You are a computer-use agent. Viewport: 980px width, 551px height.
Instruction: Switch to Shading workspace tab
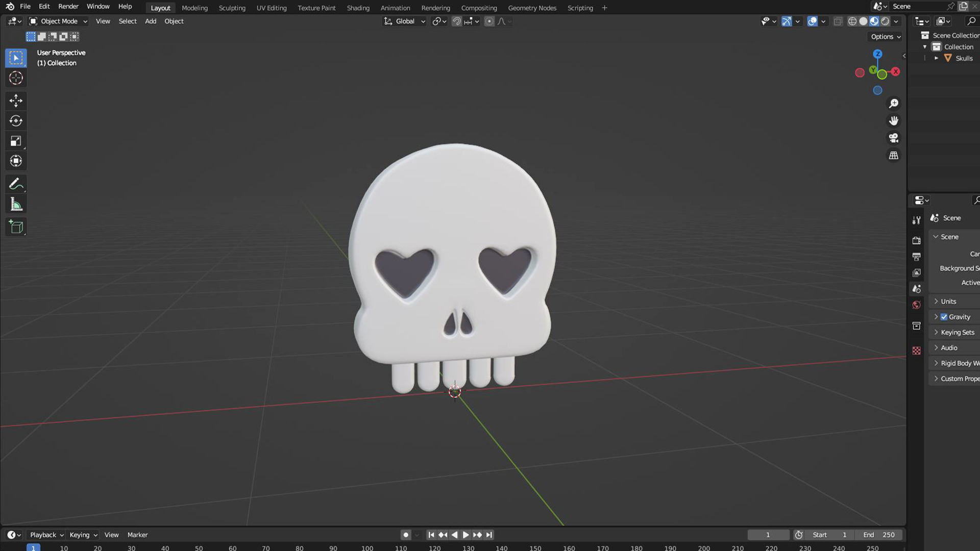pos(358,8)
